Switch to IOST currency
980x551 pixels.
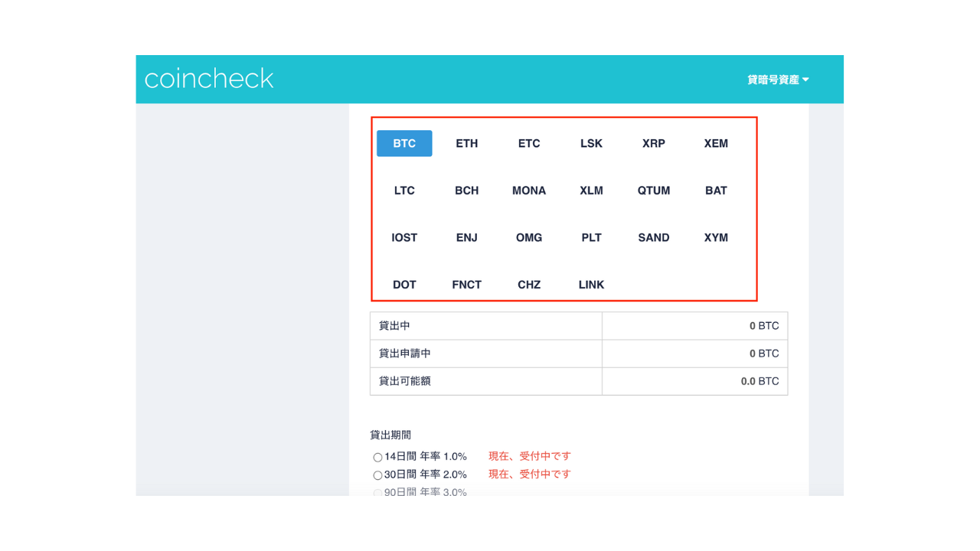(x=404, y=238)
